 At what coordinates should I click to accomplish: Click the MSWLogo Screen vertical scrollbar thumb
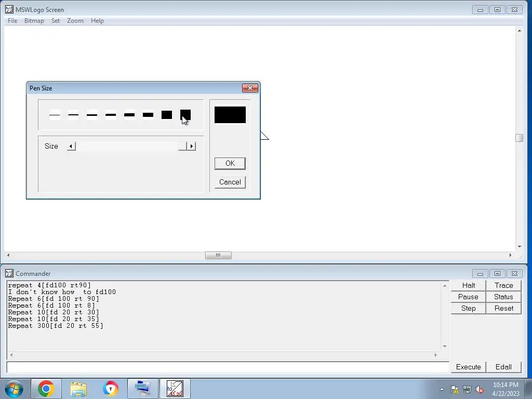pos(519,138)
